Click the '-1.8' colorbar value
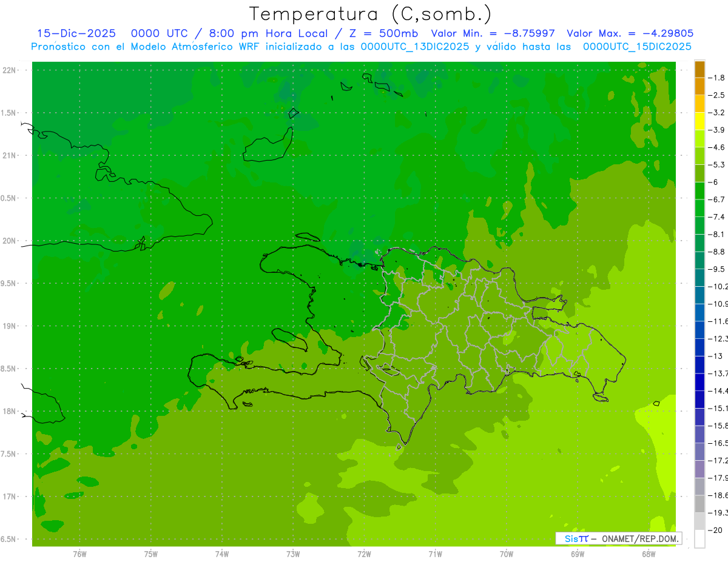This screenshot has height=562, width=728. pyautogui.click(x=717, y=78)
